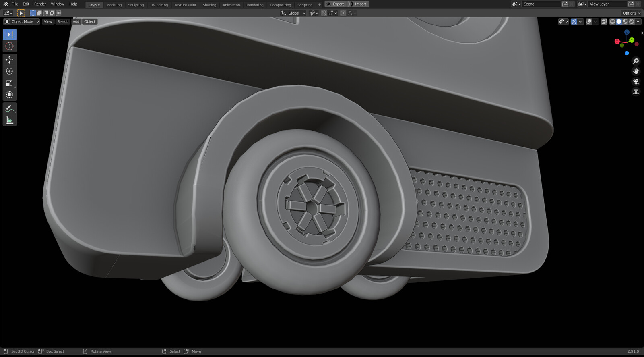644x357 pixels.
Task: Click the X axis gizmo ball
Action: click(x=617, y=41)
